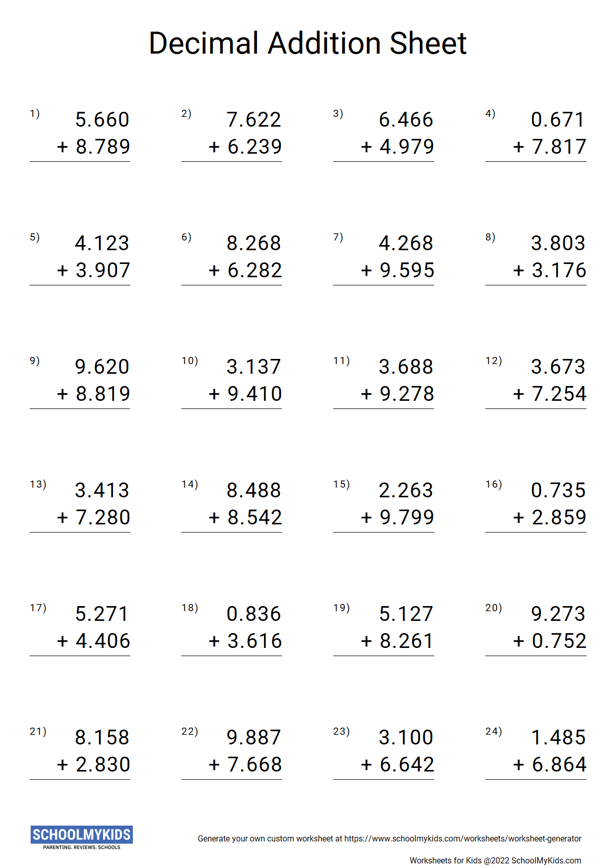Click the number 5.271 in problem 17
Image resolution: width=612 pixels, height=868 pixels.
[102, 614]
